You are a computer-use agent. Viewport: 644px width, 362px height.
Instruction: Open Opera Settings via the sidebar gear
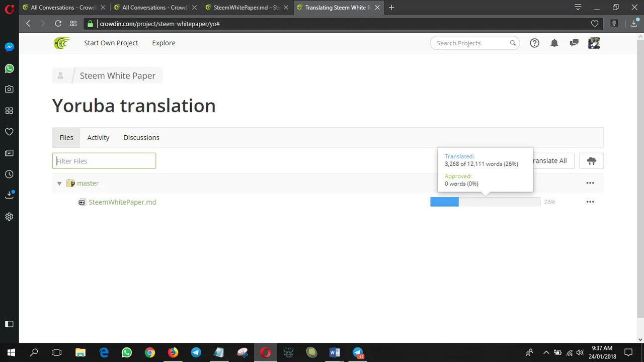9,217
